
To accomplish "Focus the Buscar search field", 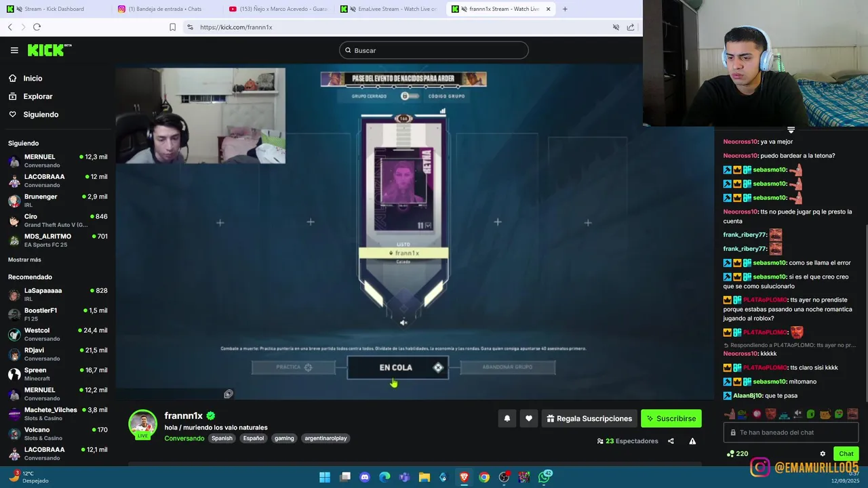I will point(433,50).
